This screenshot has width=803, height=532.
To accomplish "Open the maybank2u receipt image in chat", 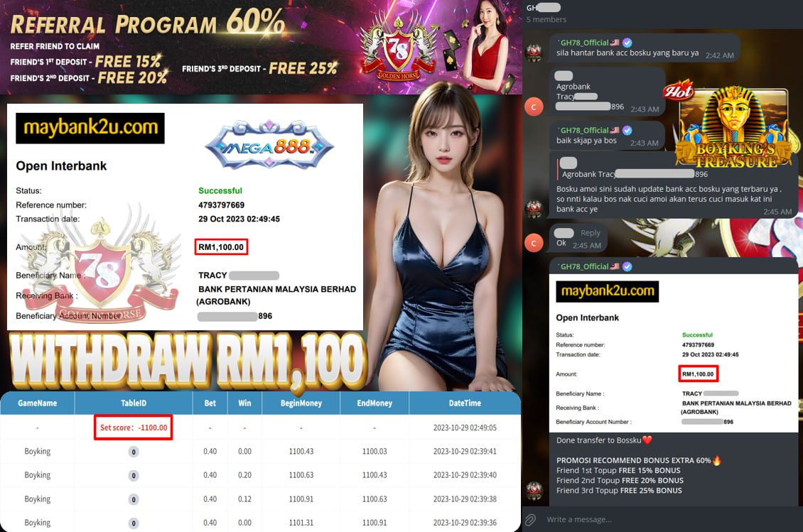I will click(674, 353).
